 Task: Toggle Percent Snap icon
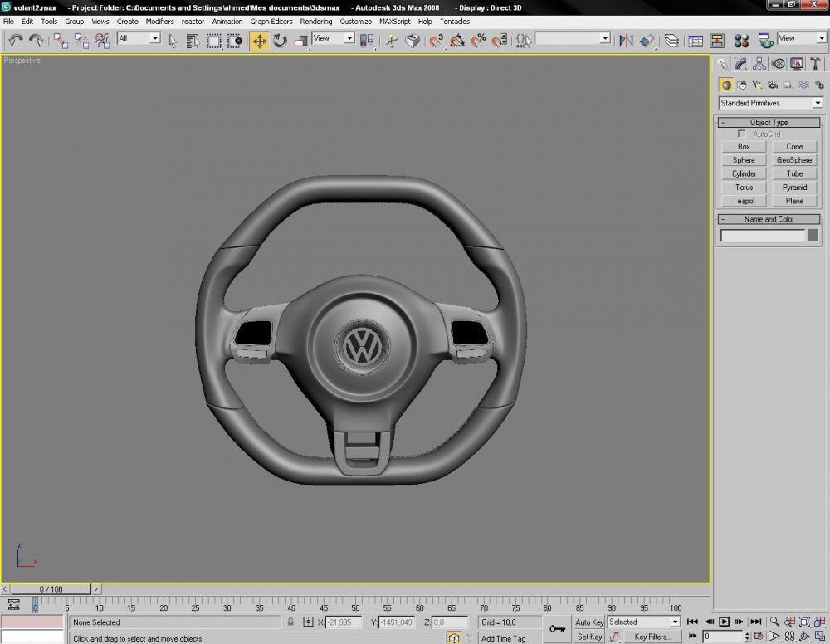479,41
